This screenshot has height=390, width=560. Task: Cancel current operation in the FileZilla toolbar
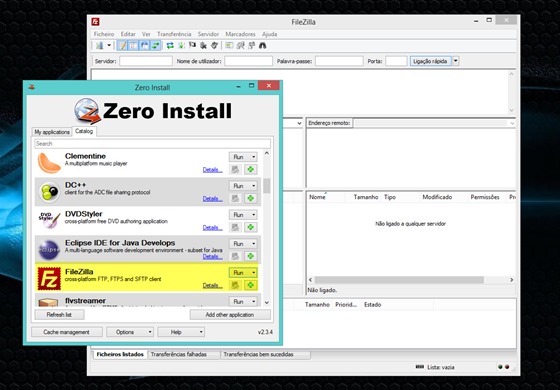[192, 45]
